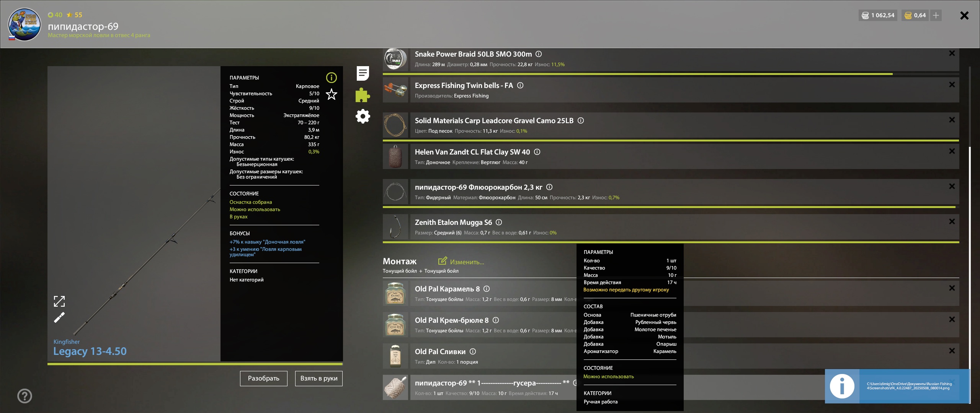
Task: Select the Snake Power Braid line thumbnail
Action: [x=395, y=59]
